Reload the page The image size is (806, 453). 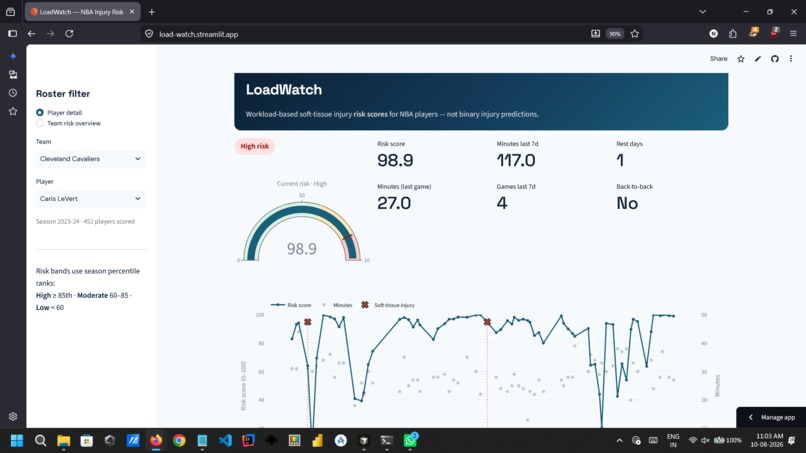pos(69,34)
